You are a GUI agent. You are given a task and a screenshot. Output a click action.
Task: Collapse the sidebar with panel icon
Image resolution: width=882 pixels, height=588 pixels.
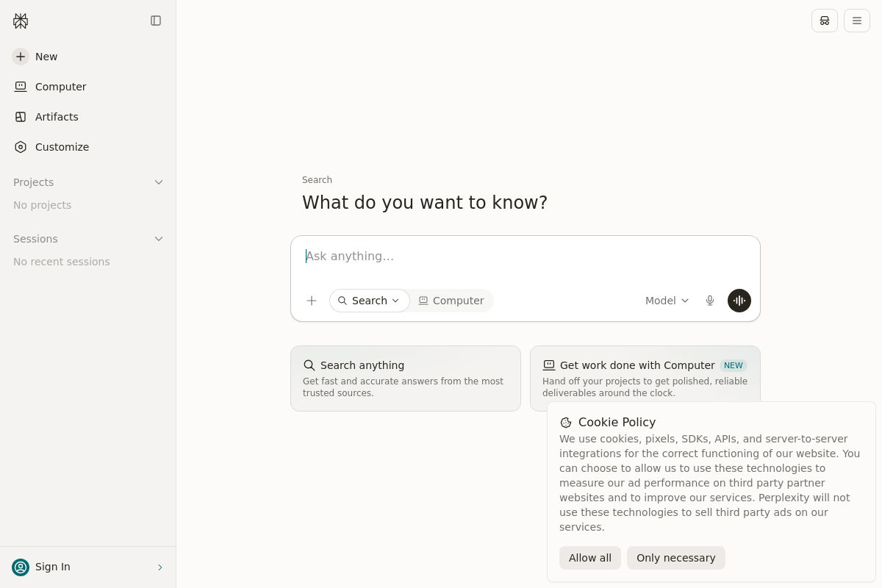[x=156, y=21]
